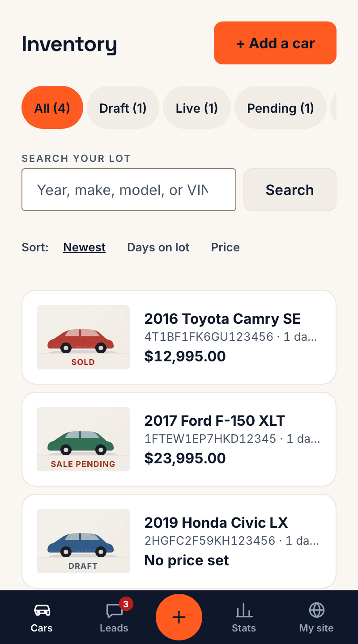Viewport: 358px width, 644px height.
Task: Open the Cars tab icon
Action: click(42, 610)
